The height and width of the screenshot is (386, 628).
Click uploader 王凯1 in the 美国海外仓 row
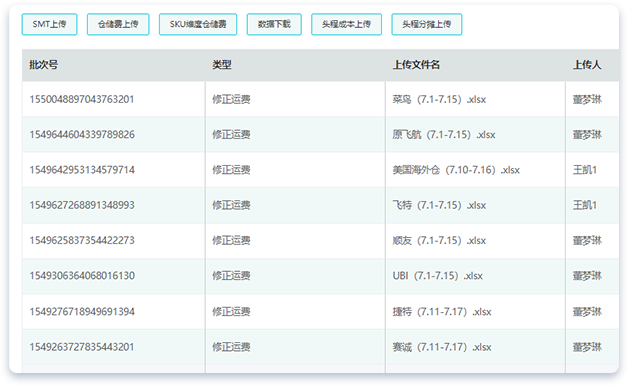point(585,170)
